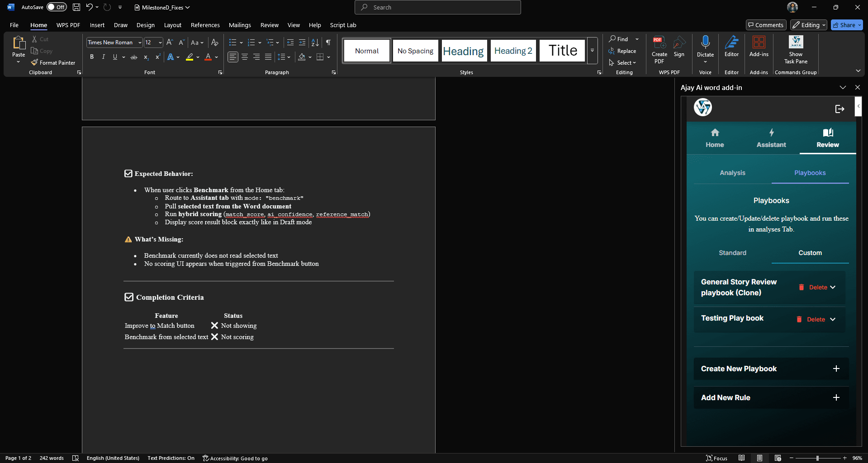Switch to Read Mode view

coord(741,458)
